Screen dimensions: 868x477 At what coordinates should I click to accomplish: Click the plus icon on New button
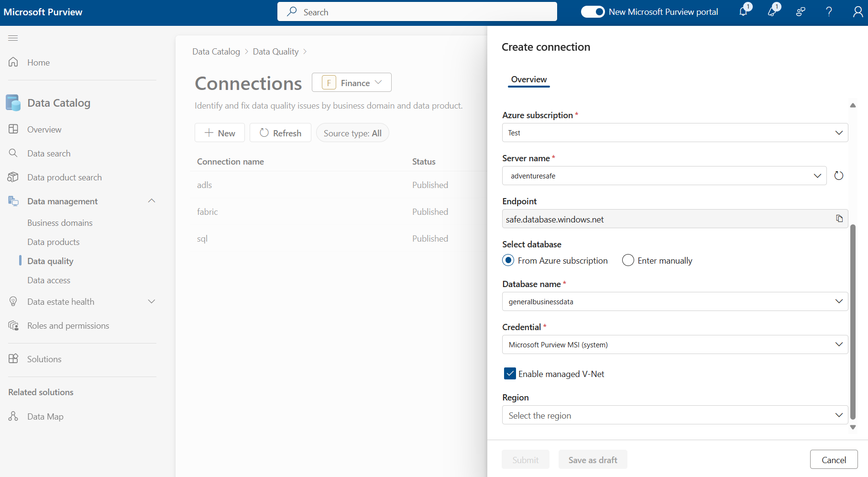tap(209, 133)
